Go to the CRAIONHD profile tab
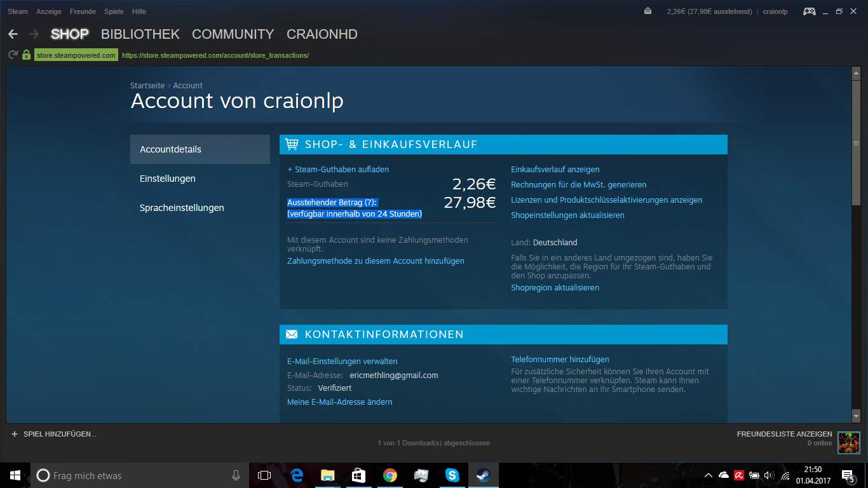This screenshot has width=868, height=488. 322,34
